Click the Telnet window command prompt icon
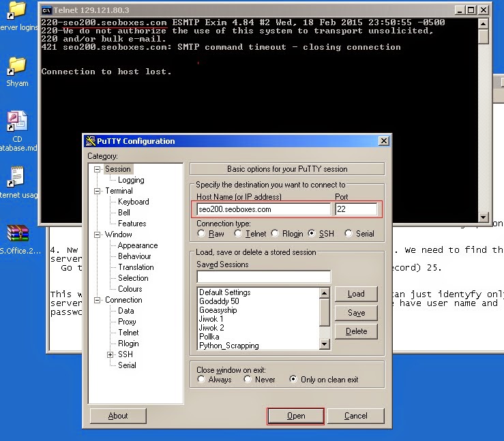The image size is (504, 441). (x=46, y=11)
